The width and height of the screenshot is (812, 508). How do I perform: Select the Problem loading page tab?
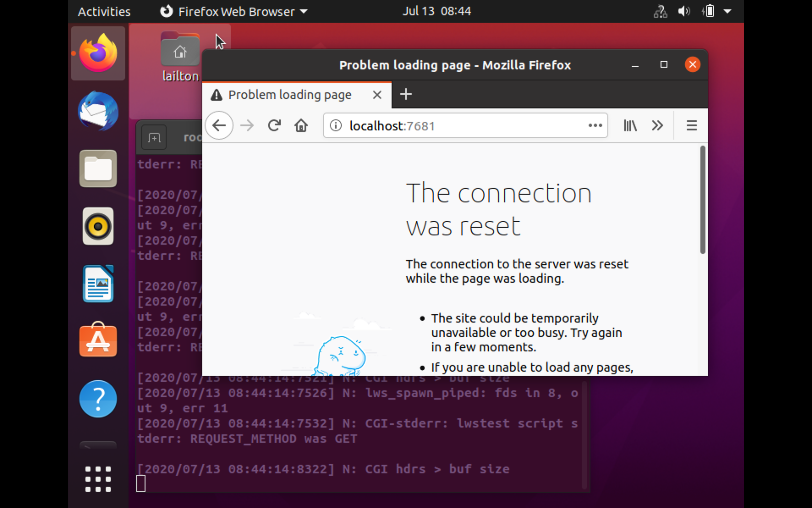[x=297, y=95]
